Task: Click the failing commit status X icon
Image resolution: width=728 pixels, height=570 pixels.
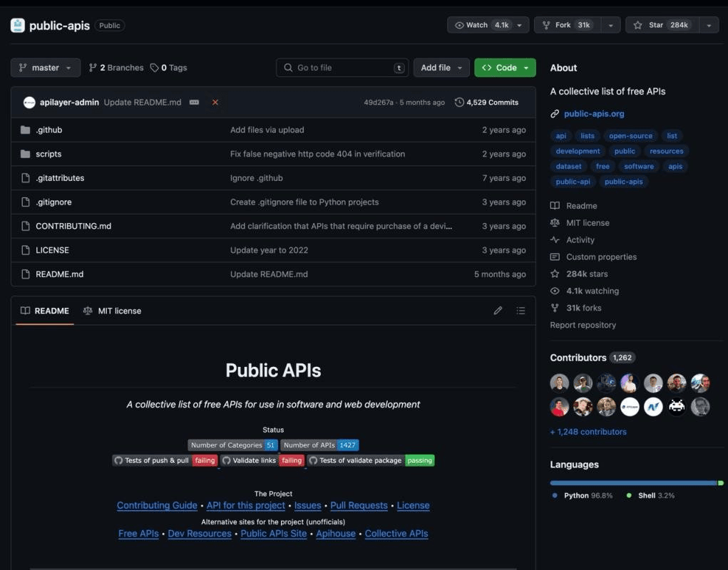Action: [x=215, y=102]
